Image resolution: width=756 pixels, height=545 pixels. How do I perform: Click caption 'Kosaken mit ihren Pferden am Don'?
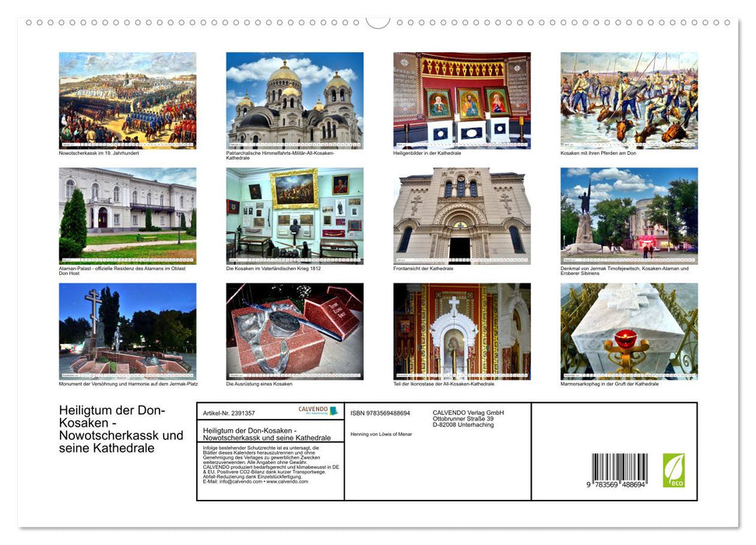[x=599, y=153]
